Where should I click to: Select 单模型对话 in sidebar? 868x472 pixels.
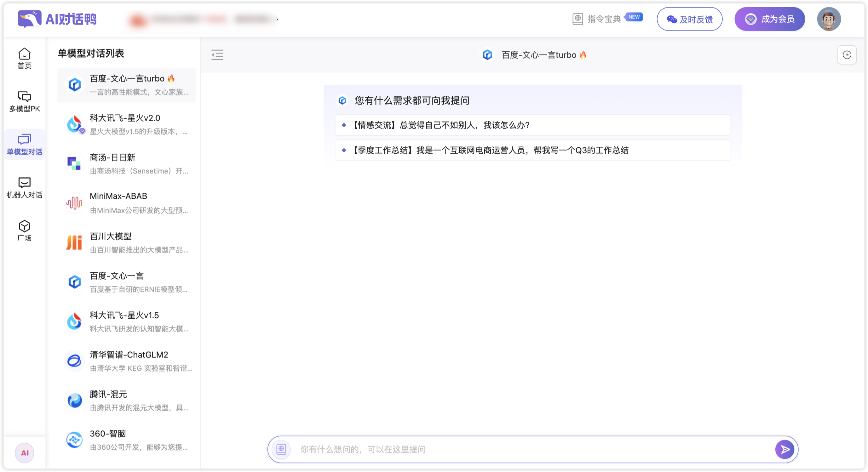pos(24,145)
